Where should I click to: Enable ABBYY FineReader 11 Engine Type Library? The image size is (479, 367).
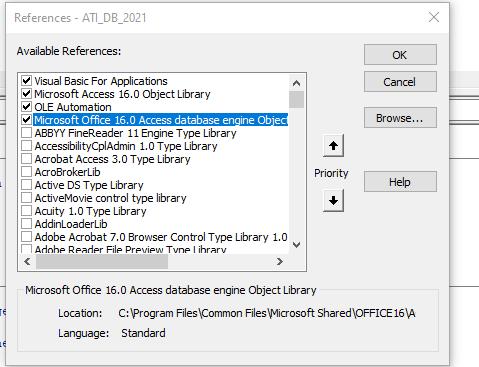[26, 133]
